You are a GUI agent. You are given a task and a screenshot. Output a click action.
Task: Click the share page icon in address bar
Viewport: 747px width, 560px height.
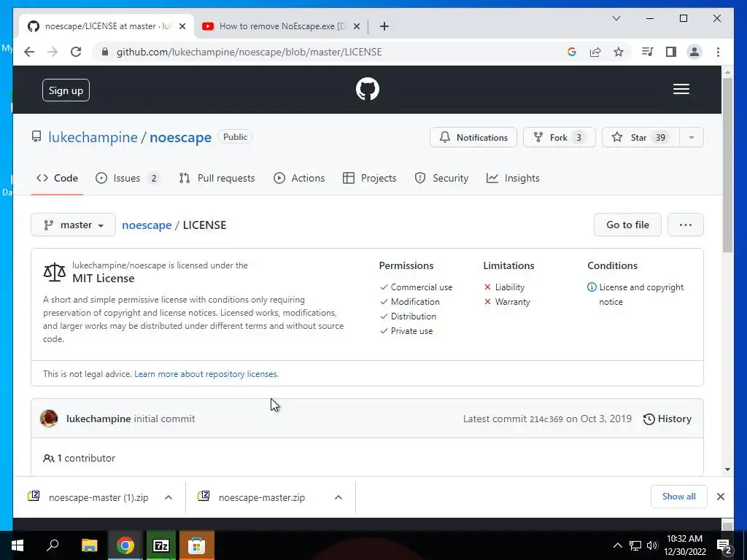595,52
